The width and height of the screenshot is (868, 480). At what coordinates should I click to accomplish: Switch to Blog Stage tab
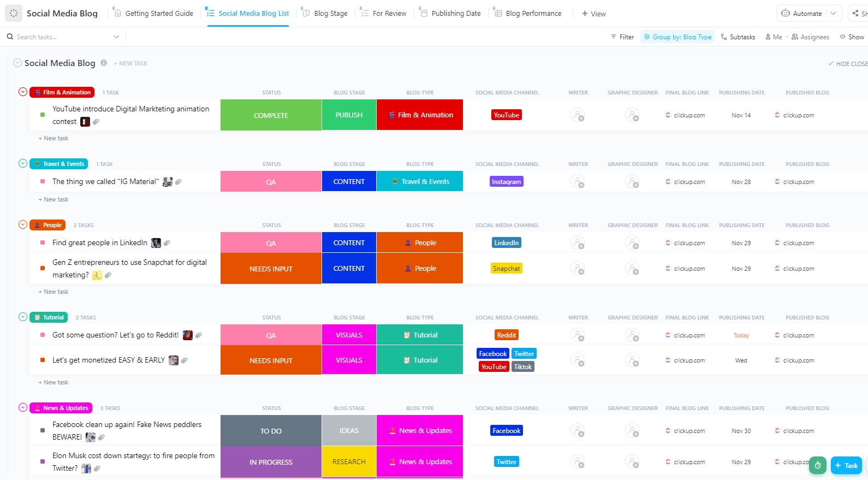point(325,13)
